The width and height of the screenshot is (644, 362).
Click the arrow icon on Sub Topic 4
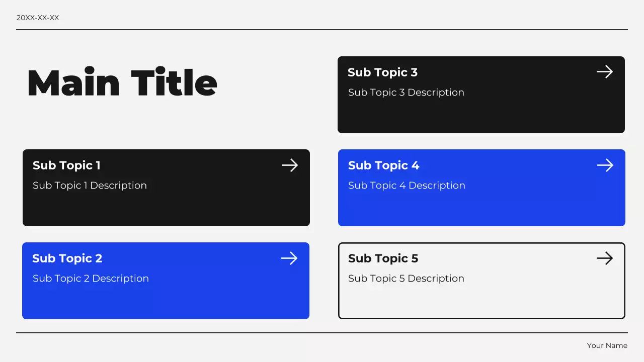(605, 165)
